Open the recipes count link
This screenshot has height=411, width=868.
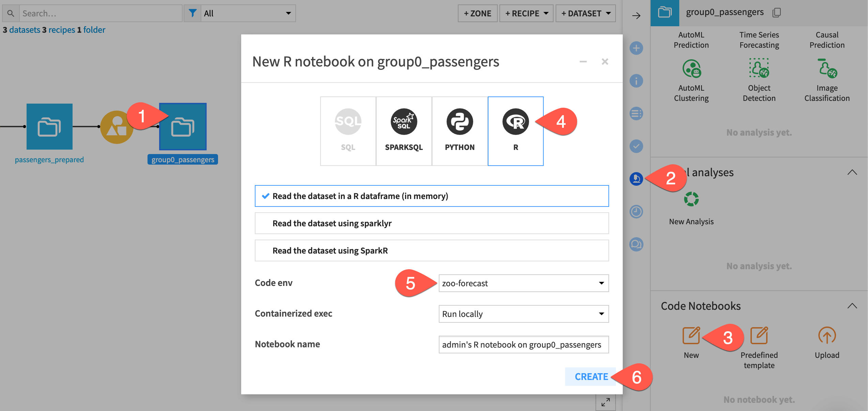click(62, 30)
